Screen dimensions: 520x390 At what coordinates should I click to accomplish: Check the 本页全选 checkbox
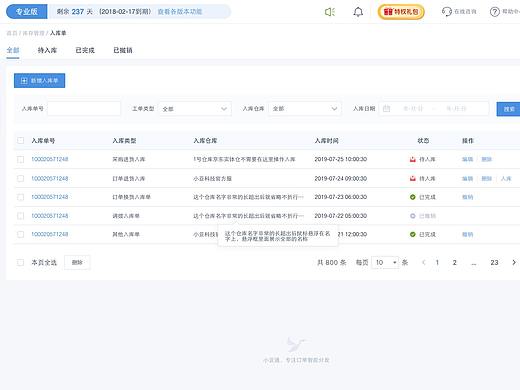(x=20, y=262)
